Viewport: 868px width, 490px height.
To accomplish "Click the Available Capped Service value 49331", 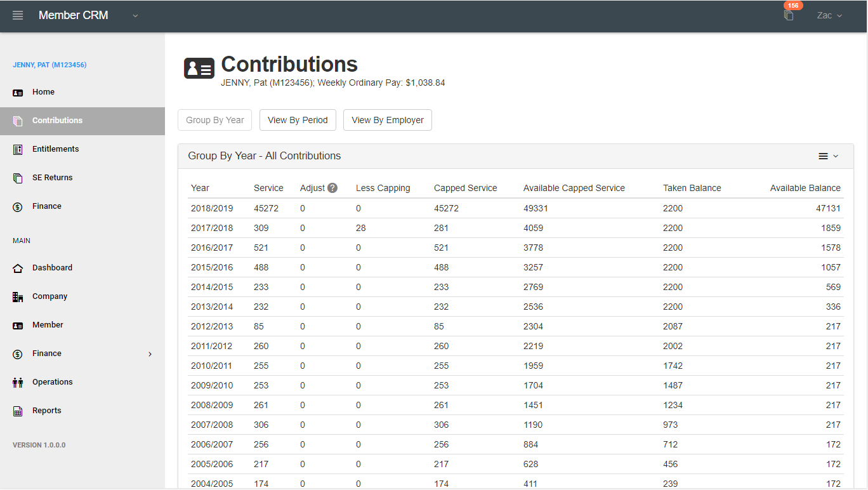I will pos(536,208).
